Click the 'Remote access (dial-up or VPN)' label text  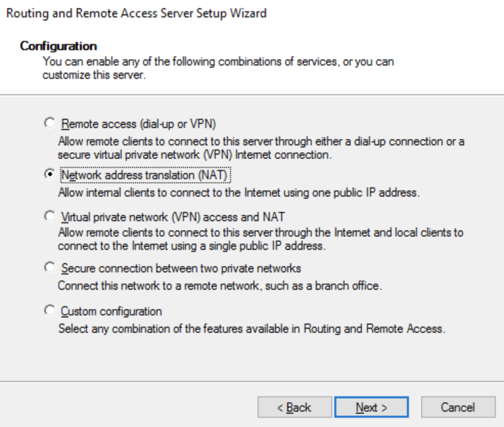(138, 124)
